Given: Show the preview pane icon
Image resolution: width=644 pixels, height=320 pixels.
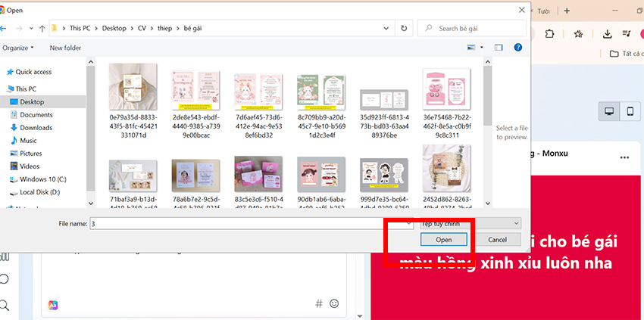Looking at the screenshot, I should [499, 47].
